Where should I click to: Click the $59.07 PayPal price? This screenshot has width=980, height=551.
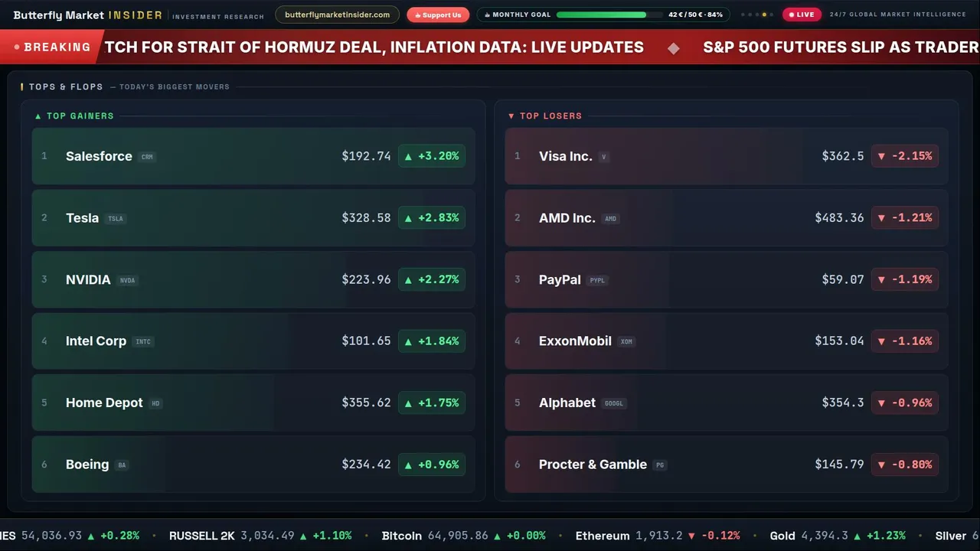tap(843, 279)
